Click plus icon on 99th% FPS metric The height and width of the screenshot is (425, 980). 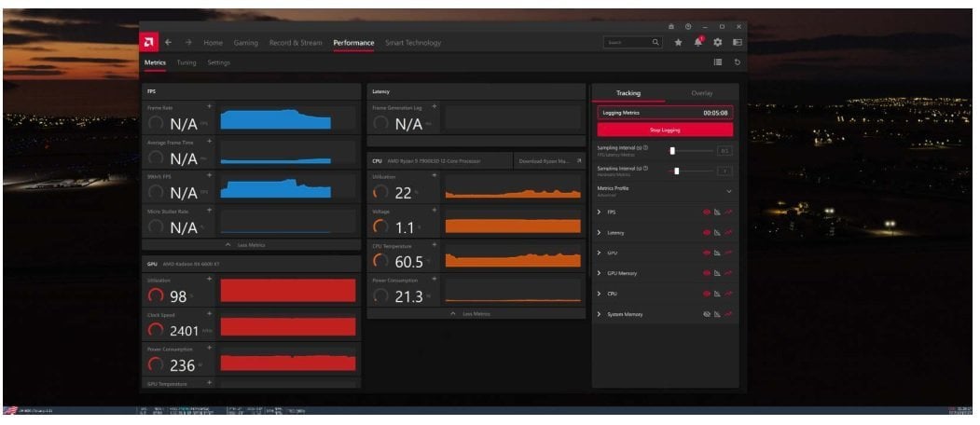click(x=210, y=176)
